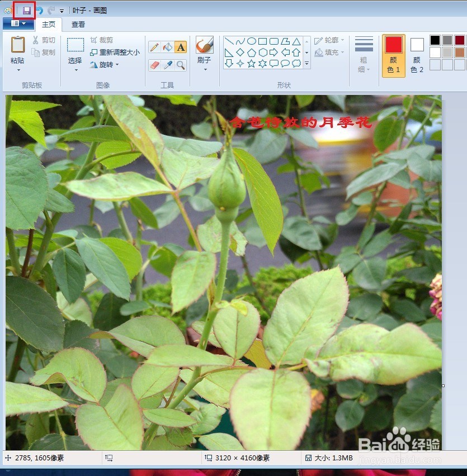Choose the Left arrow shape

pyautogui.click(x=285, y=53)
